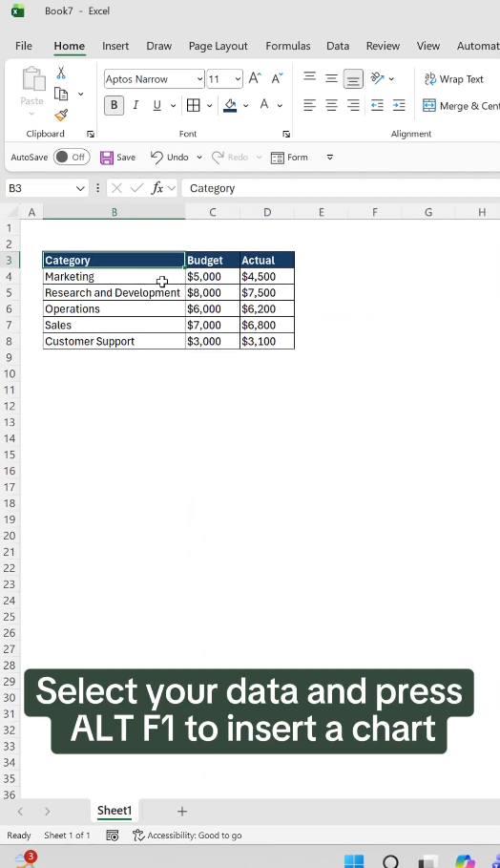Decrease the cell indent
This screenshot has width=500, height=868.
pos(377,105)
